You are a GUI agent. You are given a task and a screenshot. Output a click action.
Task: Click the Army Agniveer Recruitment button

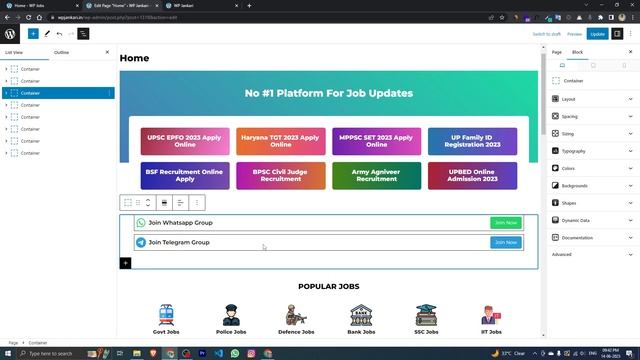[x=376, y=176]
